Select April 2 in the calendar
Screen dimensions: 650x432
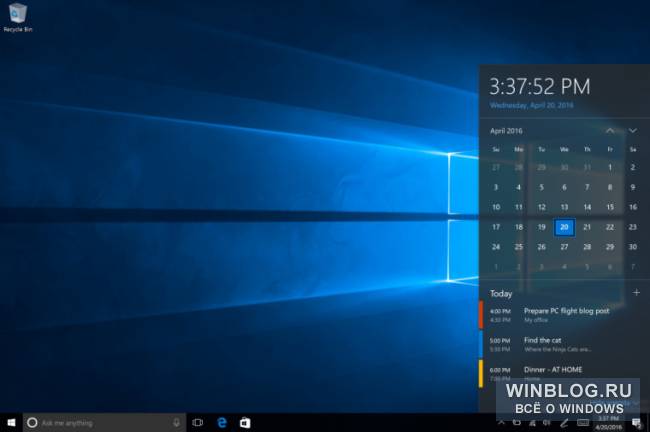(x=633, y=167)
